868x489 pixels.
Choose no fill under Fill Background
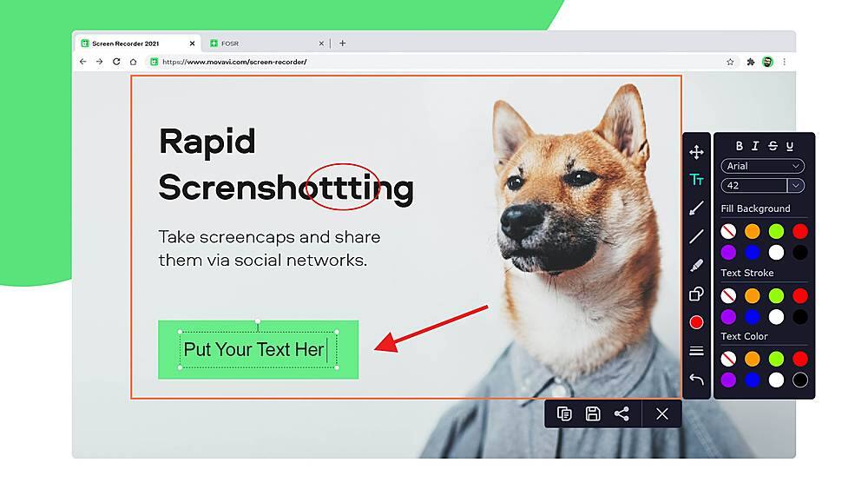coord(728,231)
